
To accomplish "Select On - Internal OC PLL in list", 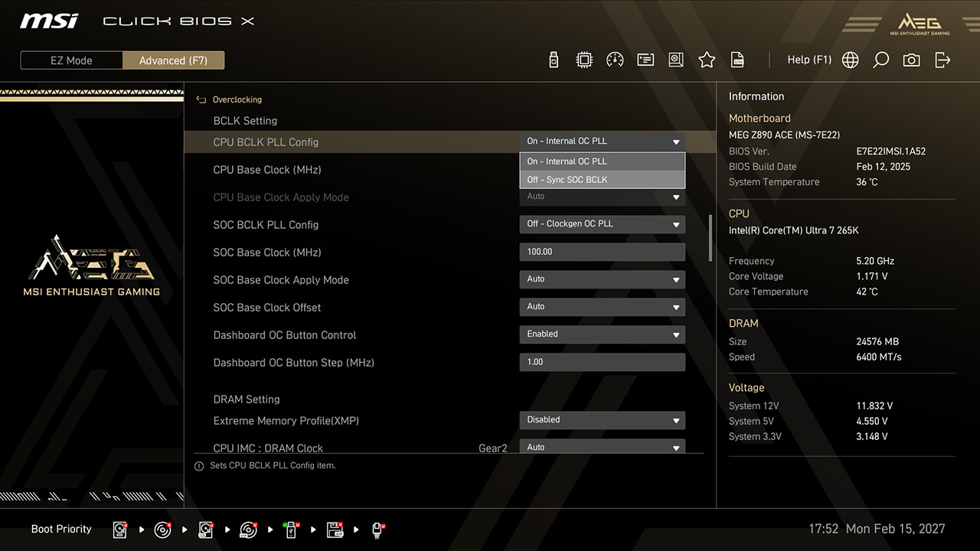I will coord(602,161).
